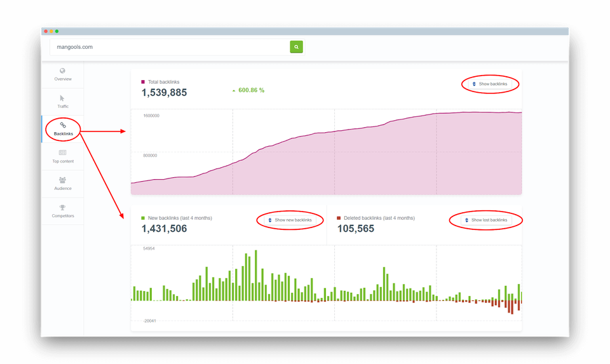Switch to the Traffic tab label
610x364 pixels.
click(x=63, y=107)
